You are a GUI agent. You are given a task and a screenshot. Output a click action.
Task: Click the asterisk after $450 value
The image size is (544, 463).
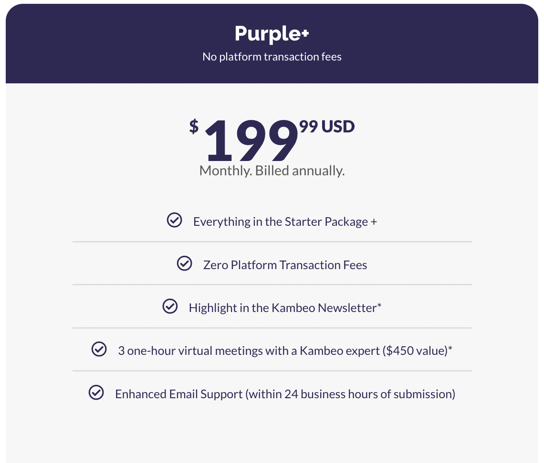(450, 348)
